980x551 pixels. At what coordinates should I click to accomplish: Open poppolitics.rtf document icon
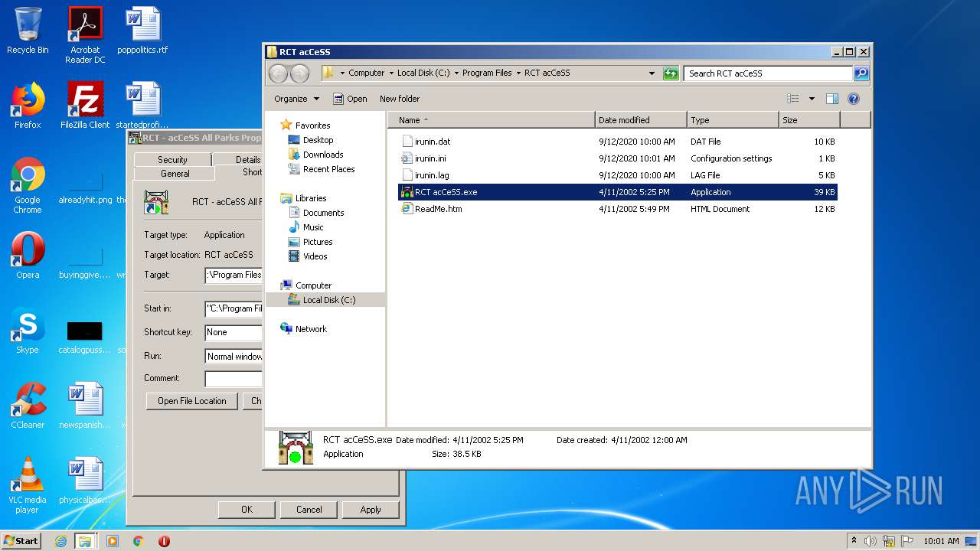tap(142, 31)
